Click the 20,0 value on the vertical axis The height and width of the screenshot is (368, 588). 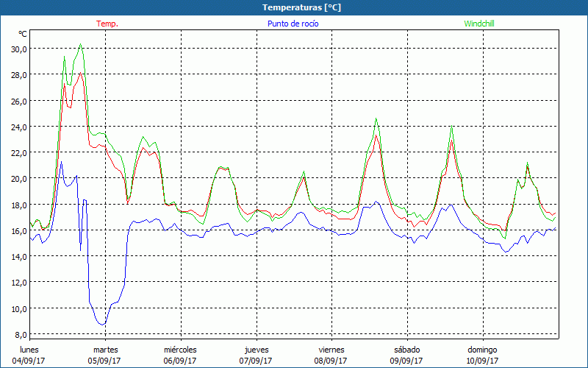pyautogui.click(x=18, y=178)
